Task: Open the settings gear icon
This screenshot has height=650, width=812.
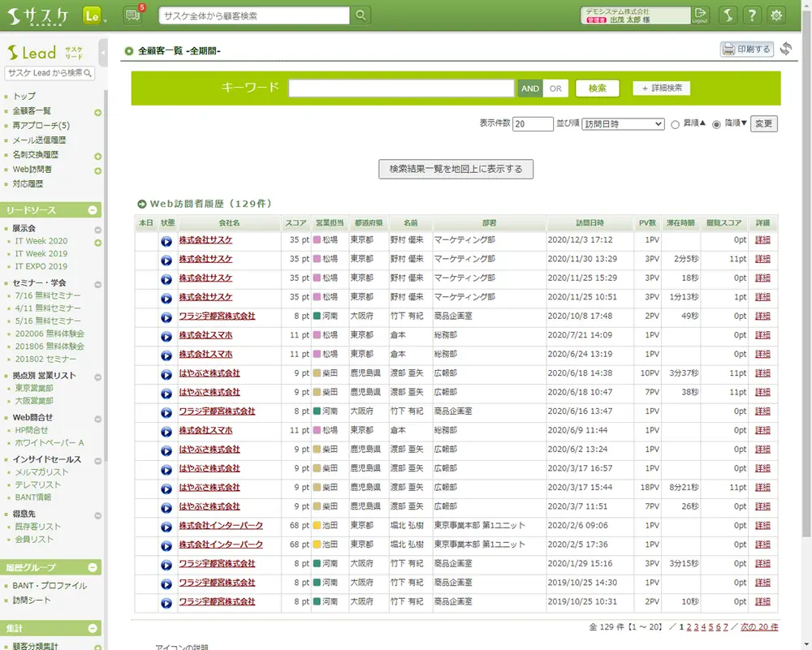Action: click(777, 15)
